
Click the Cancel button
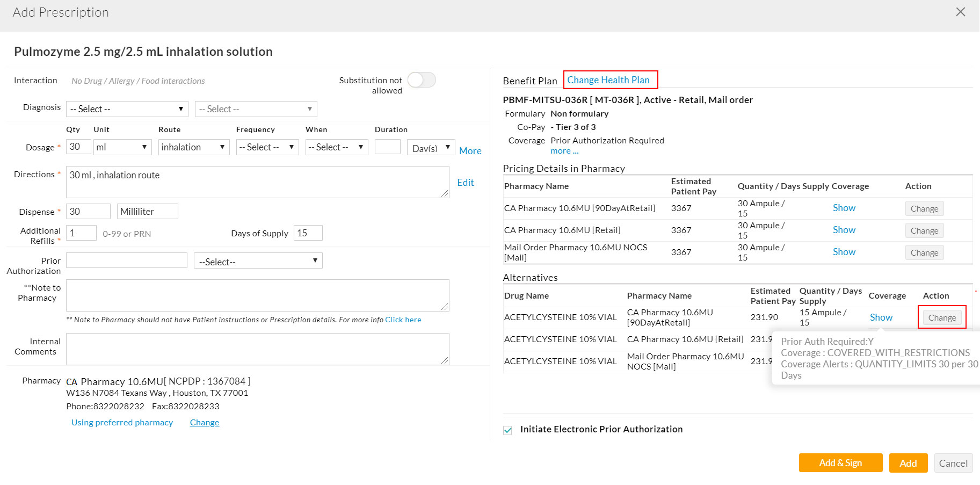pyautogui.click(x=953, y=463)
